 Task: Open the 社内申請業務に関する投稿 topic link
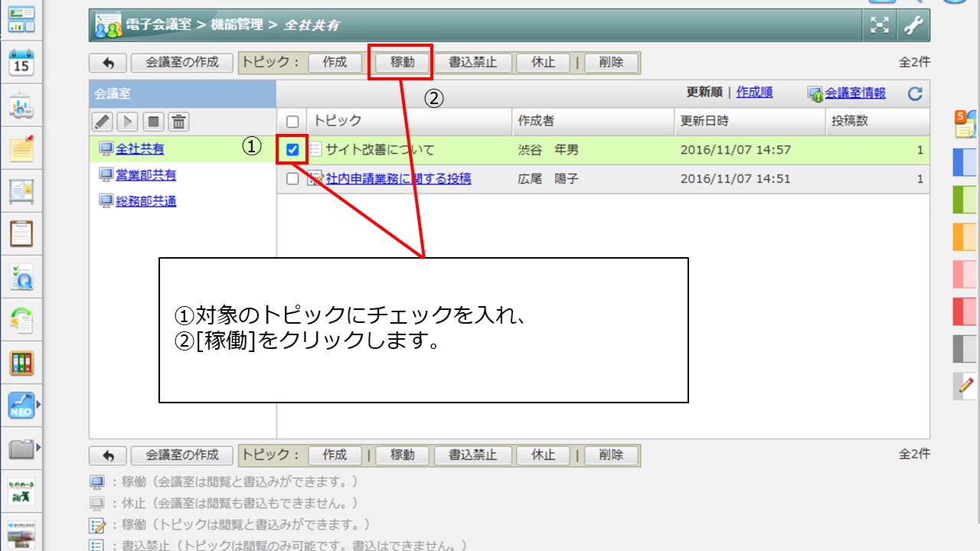[398, 179]
